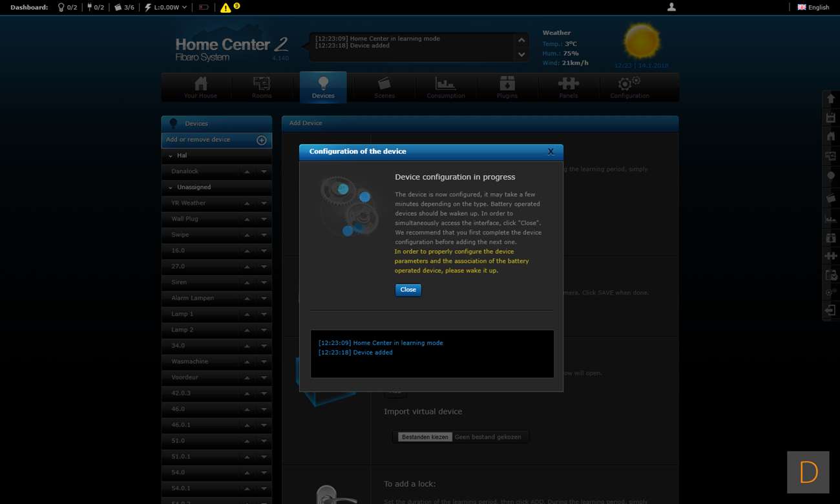Click right sidebar scenes clapperboard icon
840x504 pixels.
(x=831, y=198)
